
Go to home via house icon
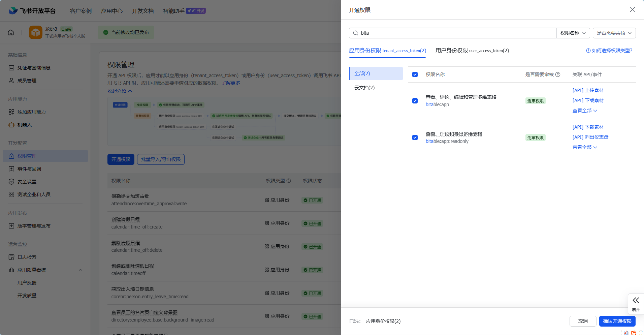(x=11, y=32)
